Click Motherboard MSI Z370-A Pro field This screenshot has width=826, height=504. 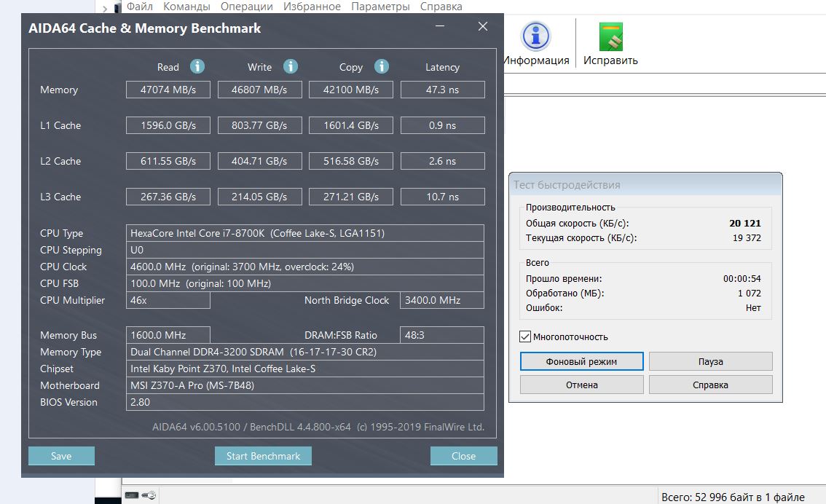(305, 385)
